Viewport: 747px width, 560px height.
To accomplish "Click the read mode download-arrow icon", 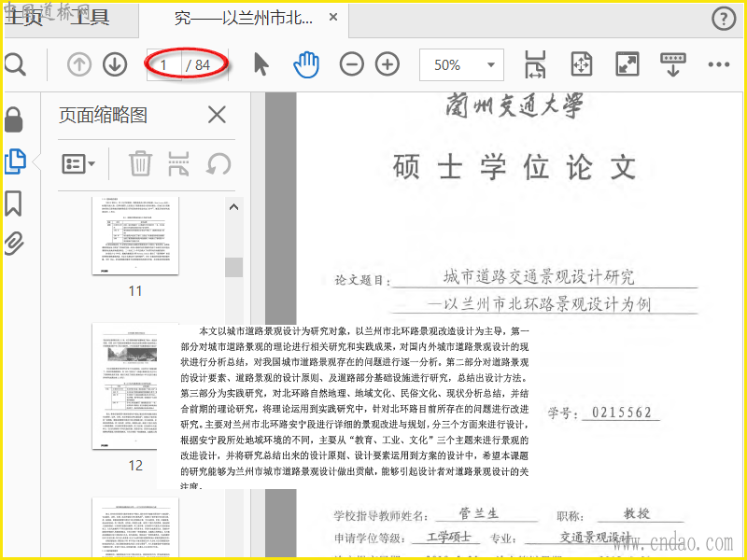I will point(672,64).
